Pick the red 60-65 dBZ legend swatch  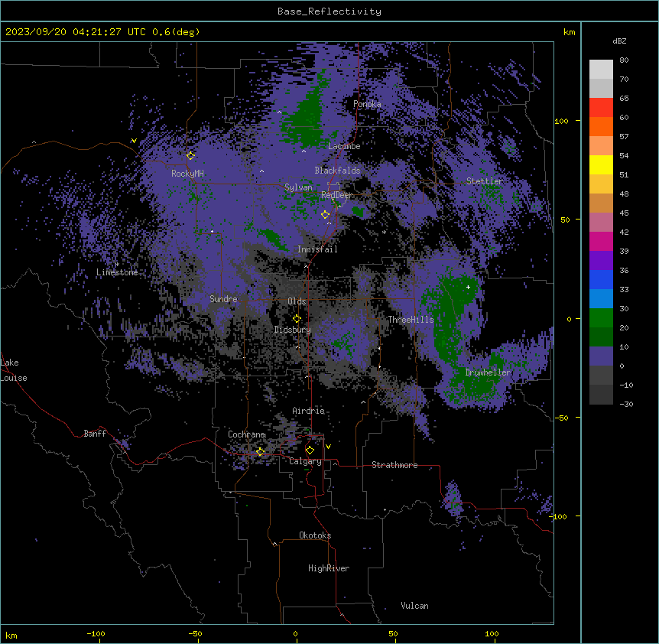[x=601, y=107]
